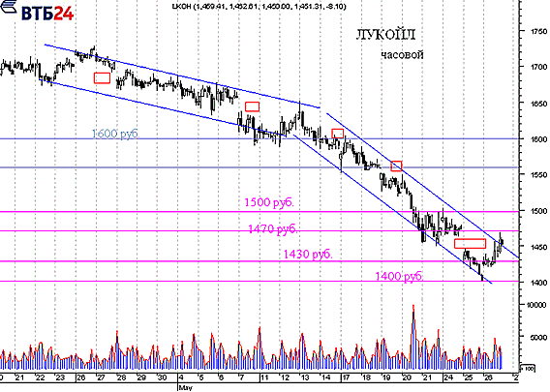Click the blue 1600 руб. level label
The width and height of the screenshot is (550, 392).
click(115, 134)
